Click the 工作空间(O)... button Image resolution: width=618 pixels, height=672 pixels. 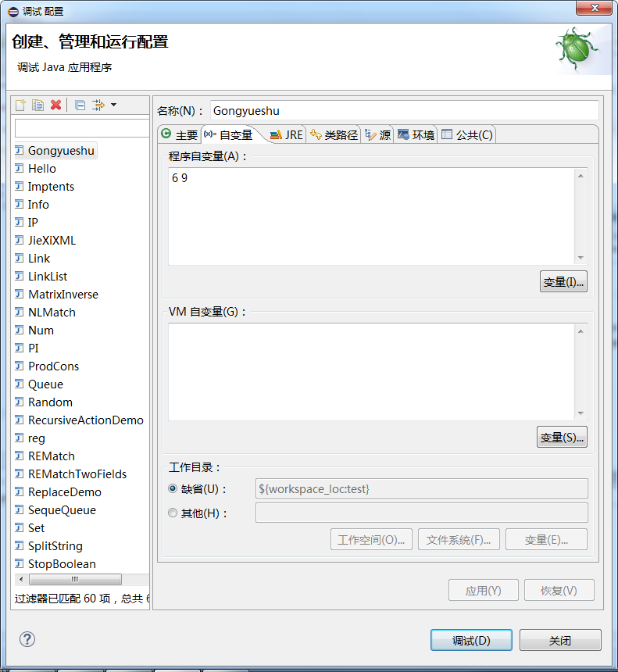click(x=371, y=540)
